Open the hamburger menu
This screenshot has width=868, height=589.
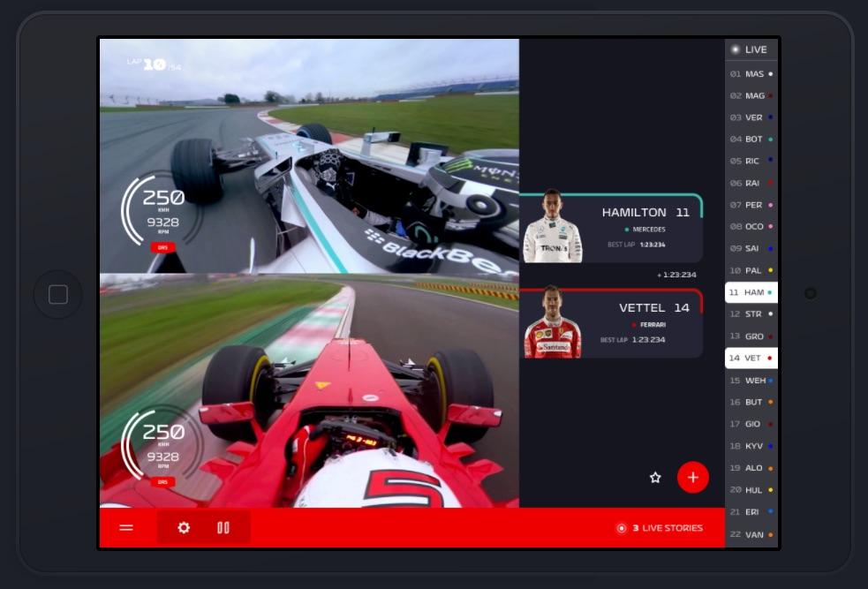point(126,526)
